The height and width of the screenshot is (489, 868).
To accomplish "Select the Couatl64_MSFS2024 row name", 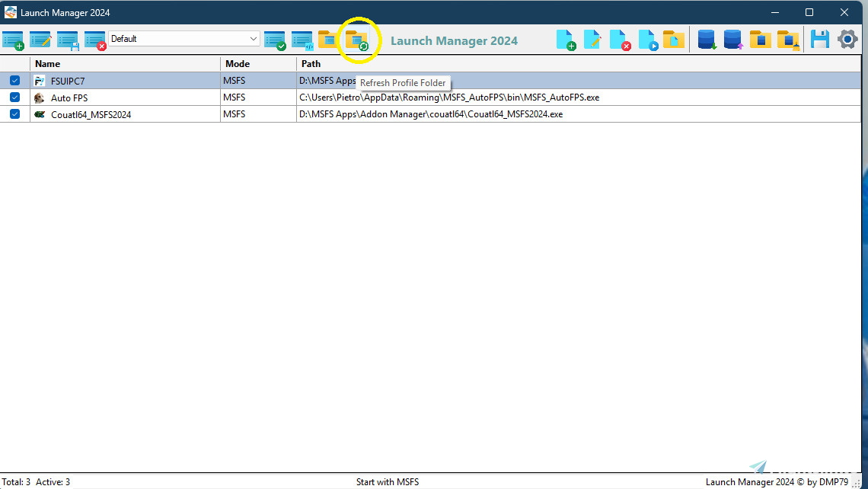I will (91, 115).
